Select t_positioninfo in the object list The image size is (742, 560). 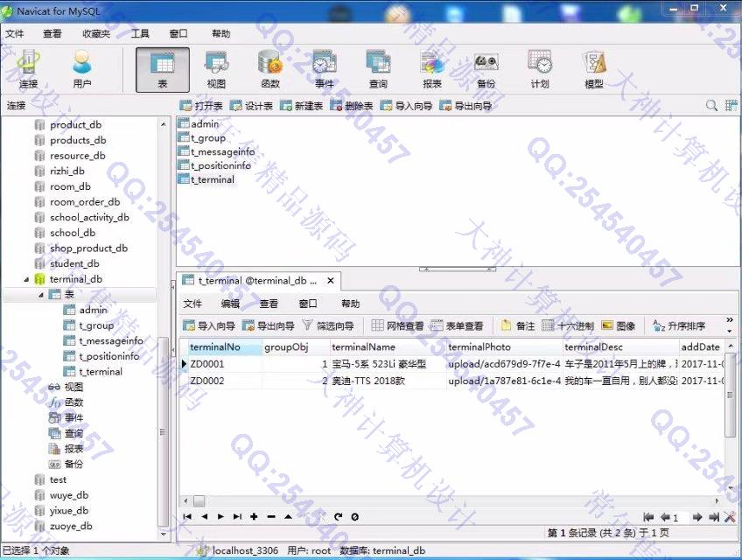[215, 165]
